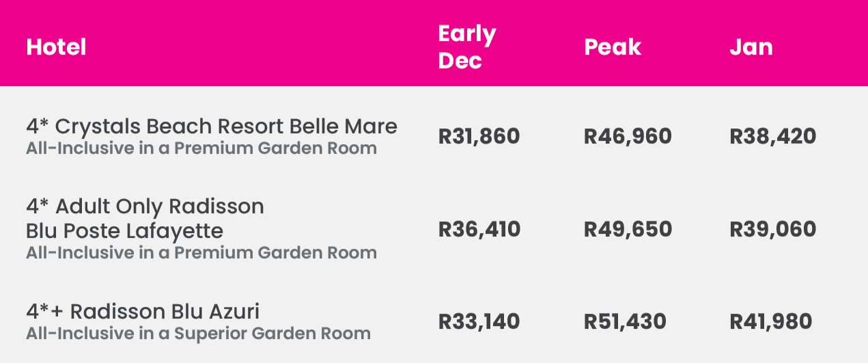The height and width of the screenshot is (363, 868).
Task: Choose Crystals Beach Jan price R38,420
Action: pyautogui.click(x=772, y=137)
